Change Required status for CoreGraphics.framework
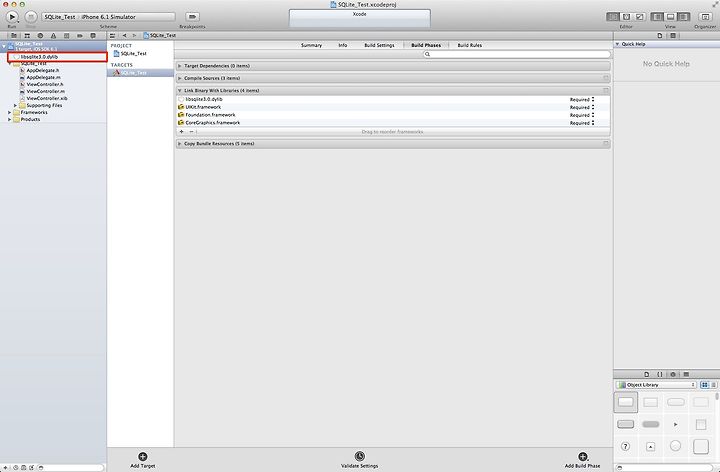The width and height of the screenshot is (720, 472). (x=582, y=123)
